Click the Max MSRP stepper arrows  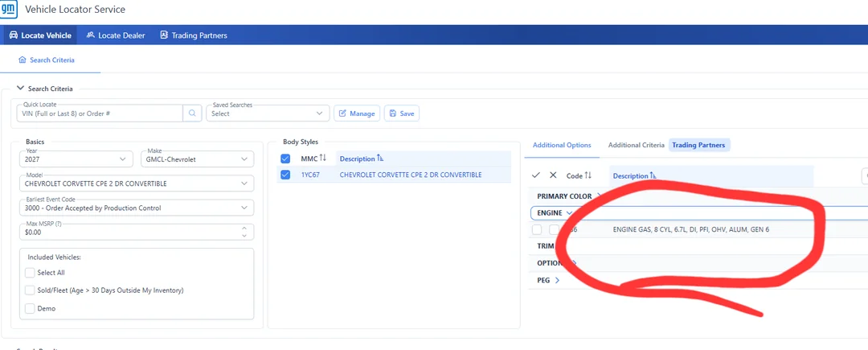[244, 232]
